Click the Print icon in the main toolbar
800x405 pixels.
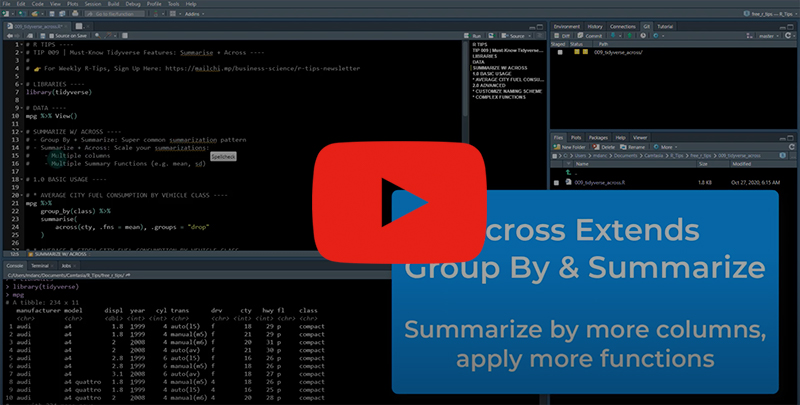click(x=75, y=13)
